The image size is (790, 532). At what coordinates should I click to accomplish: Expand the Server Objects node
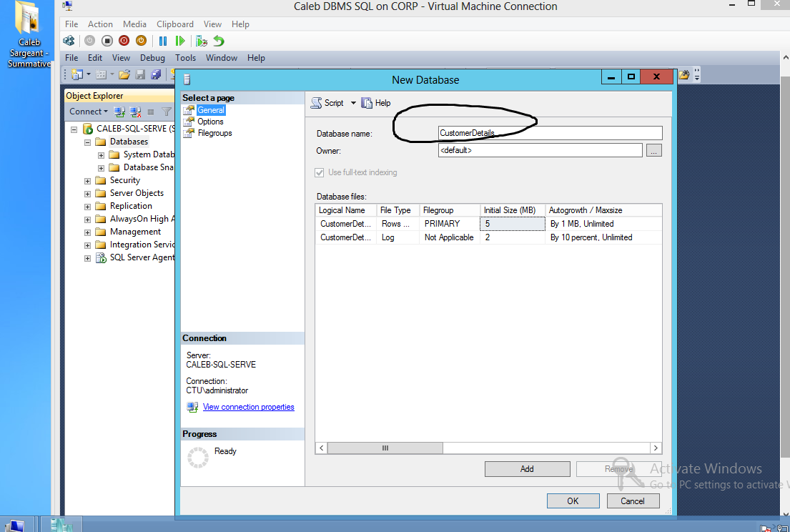tap(87, 194)
